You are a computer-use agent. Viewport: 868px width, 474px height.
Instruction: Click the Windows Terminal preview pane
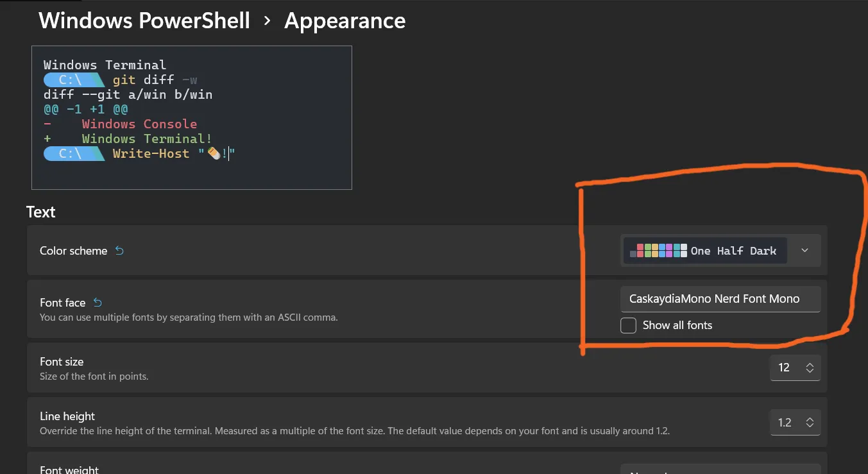point(192,117)
